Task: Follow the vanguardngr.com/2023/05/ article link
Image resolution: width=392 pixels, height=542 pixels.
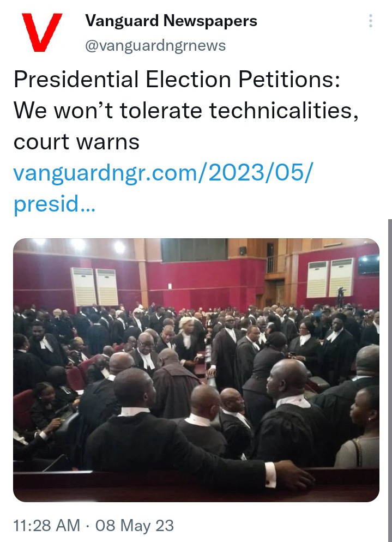Action: point(163,172)
